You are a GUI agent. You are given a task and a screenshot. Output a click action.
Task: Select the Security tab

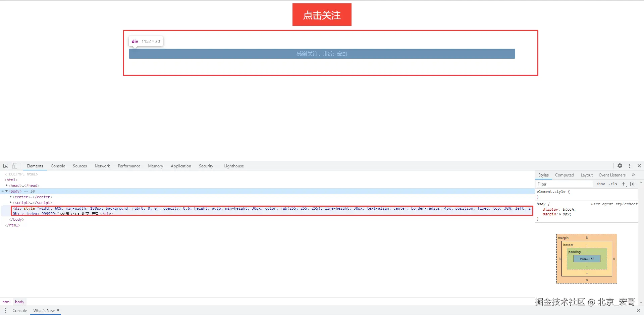point(206,166)
